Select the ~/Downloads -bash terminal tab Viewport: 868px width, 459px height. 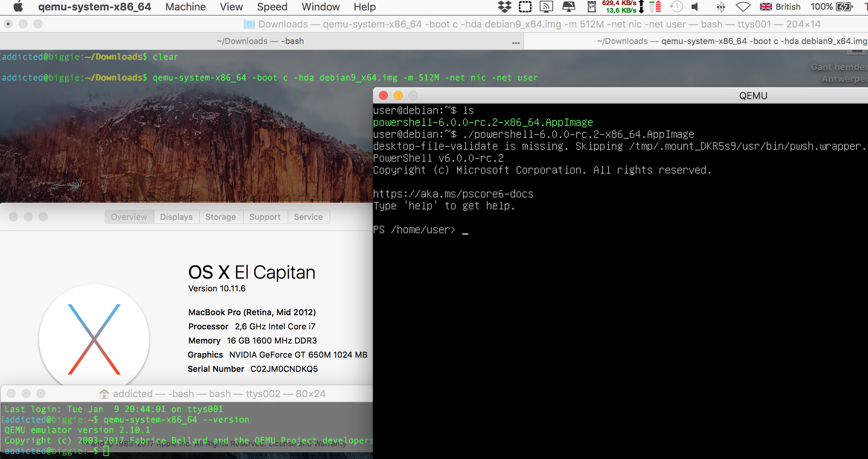click(x=260, y=41)
